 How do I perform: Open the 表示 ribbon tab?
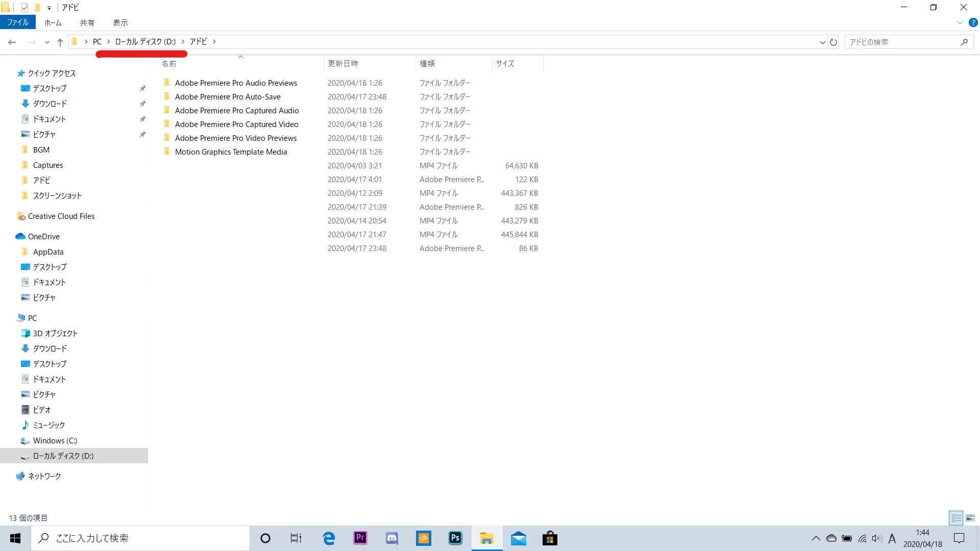(x=120, y=22)
